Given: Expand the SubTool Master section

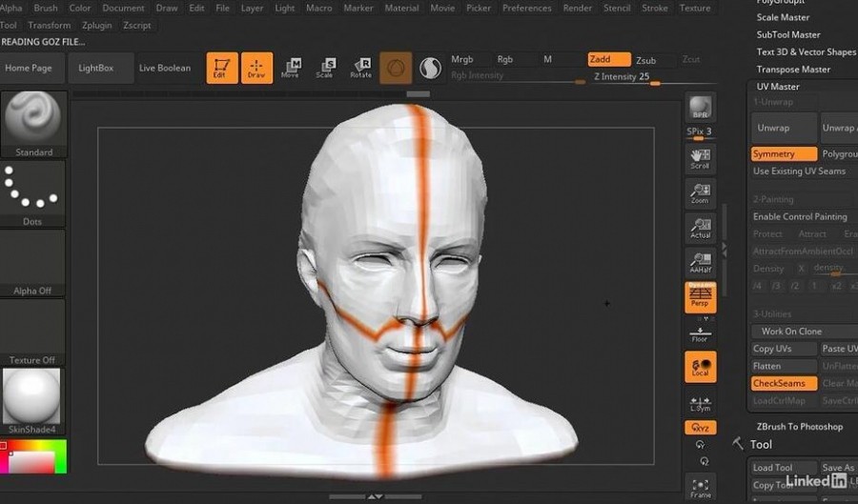Looking at the screenshot, I should pos(788,34).
